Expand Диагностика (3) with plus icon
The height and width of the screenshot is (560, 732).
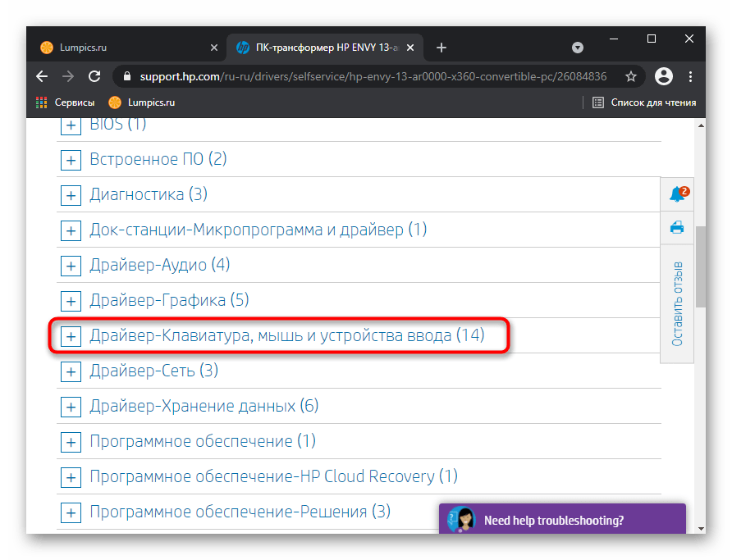(x=71, y=195)
